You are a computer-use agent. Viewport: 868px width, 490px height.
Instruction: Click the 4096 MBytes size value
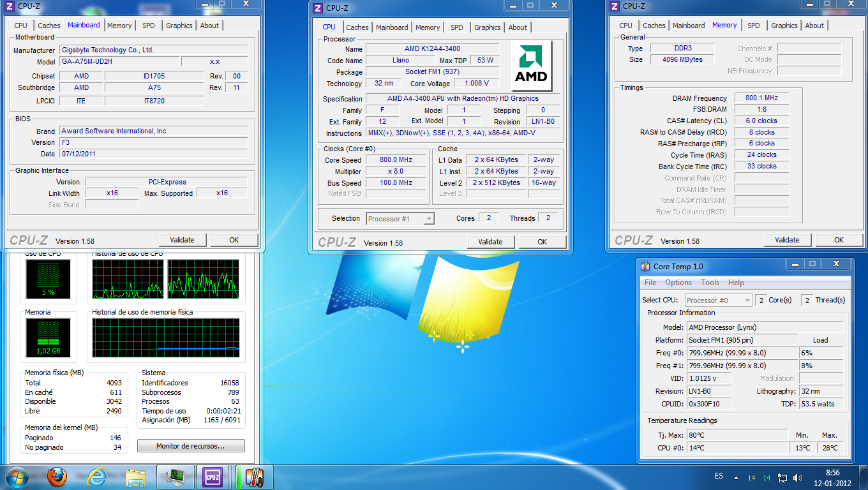tap(682, 59)
